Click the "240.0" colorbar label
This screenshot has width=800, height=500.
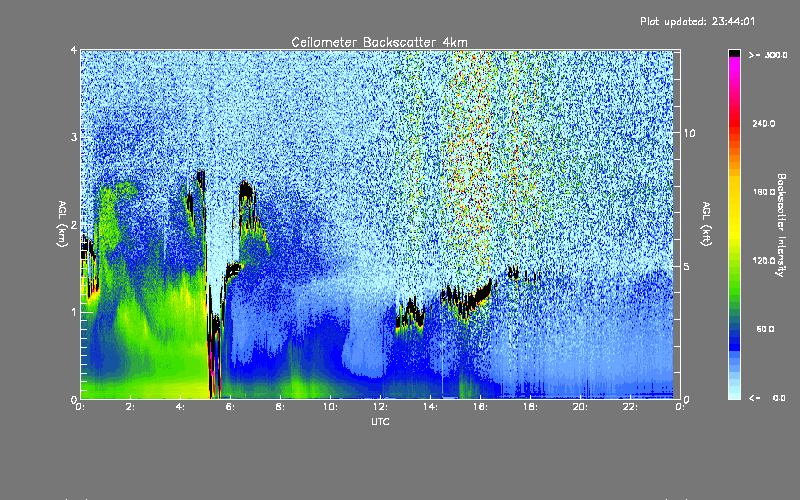(x=763, y=123)
